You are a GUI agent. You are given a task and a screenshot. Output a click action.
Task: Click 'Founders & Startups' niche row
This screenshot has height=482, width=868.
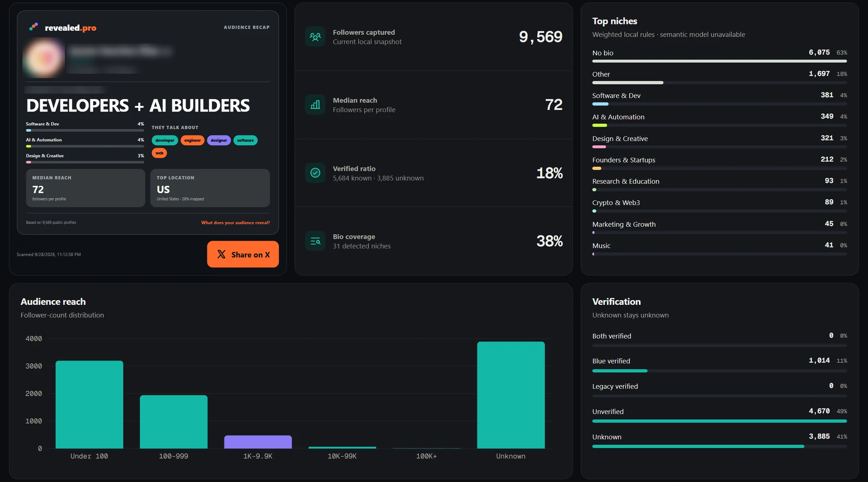click(x=720, y=164)
